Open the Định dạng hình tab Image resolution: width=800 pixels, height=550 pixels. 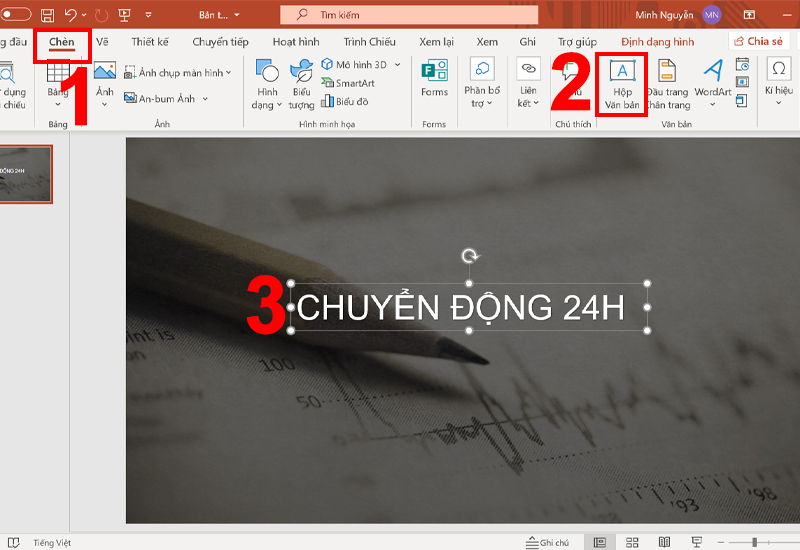(x=657, y=42)
